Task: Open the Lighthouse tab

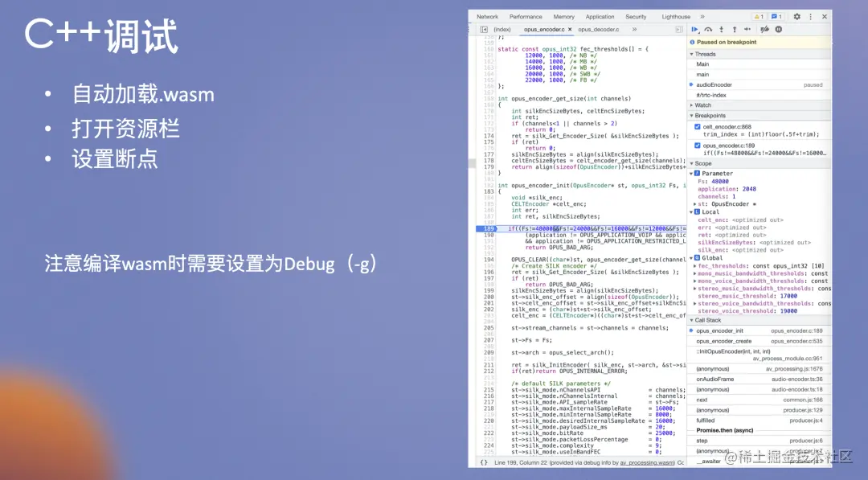Action: pos(676,17)
